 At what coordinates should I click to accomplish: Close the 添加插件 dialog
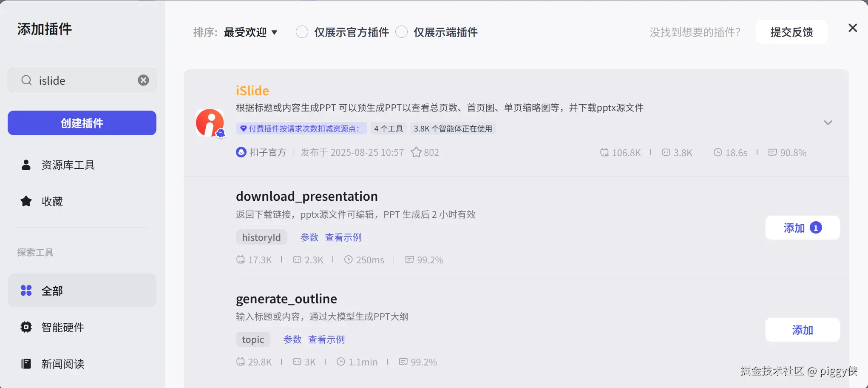point(852,28)
